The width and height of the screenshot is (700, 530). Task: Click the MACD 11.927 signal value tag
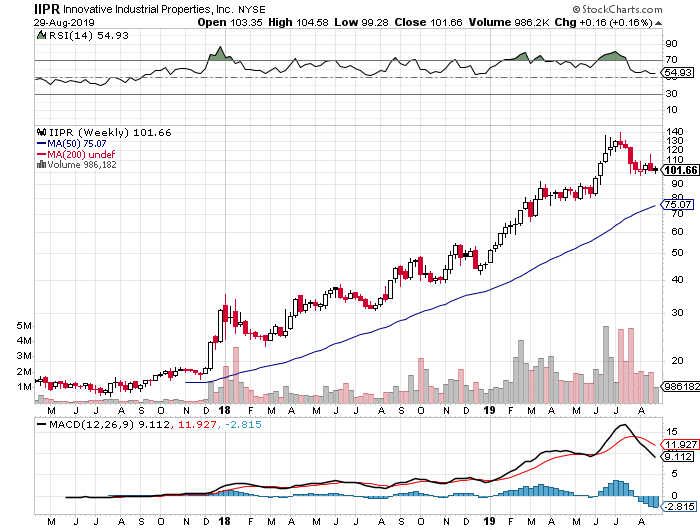point(680,444)
